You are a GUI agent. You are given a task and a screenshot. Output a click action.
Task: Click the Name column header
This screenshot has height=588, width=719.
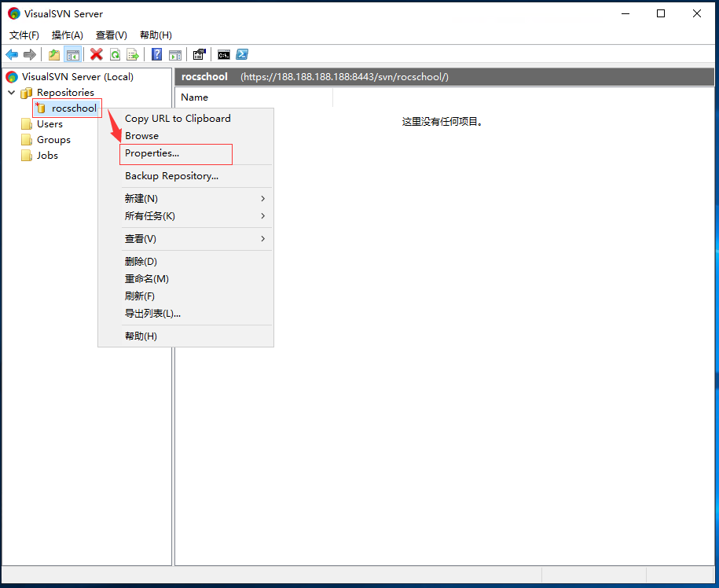[254, 97]
